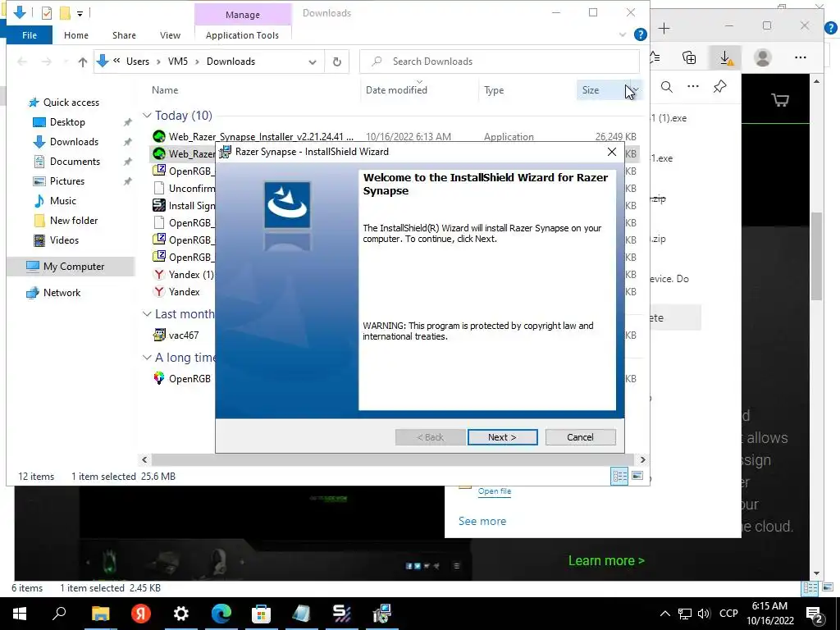
Task: Select the Manage contextual tab
Action: (x=242, y=15)
